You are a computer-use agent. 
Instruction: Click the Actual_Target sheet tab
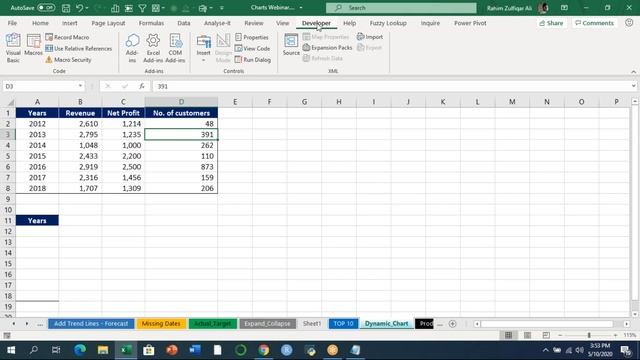pyautogui.click(x=213, y=324)
